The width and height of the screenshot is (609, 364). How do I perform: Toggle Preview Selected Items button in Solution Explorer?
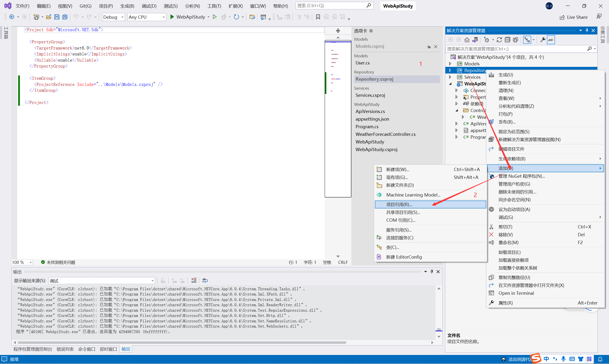point(551,40)
